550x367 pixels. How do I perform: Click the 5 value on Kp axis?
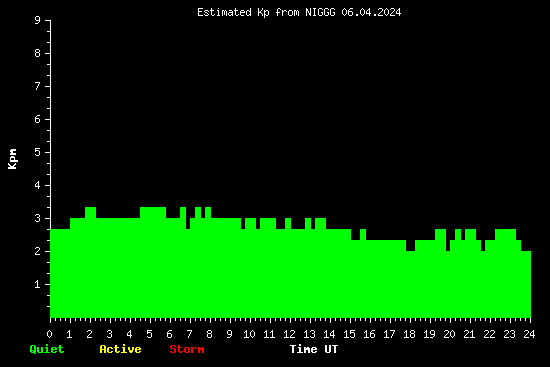pos(38,152)
